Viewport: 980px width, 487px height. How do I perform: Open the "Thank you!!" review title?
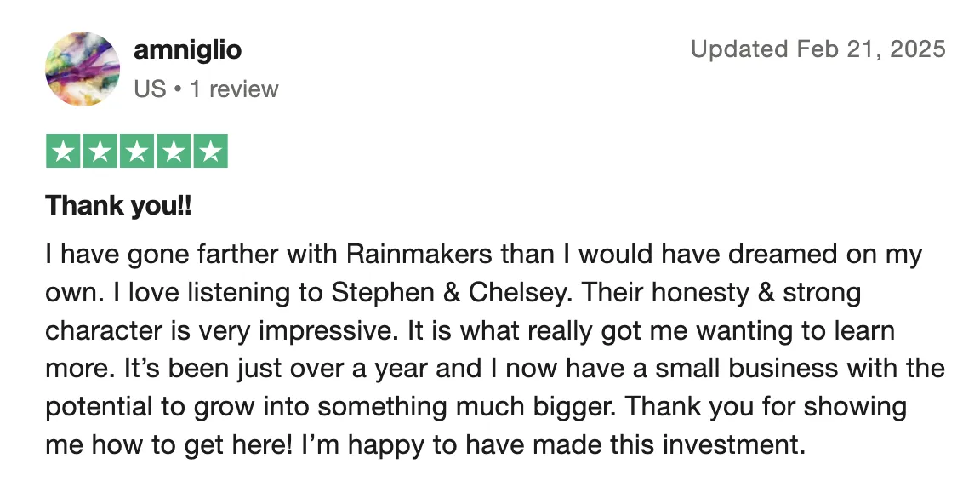tap(119, 206)
